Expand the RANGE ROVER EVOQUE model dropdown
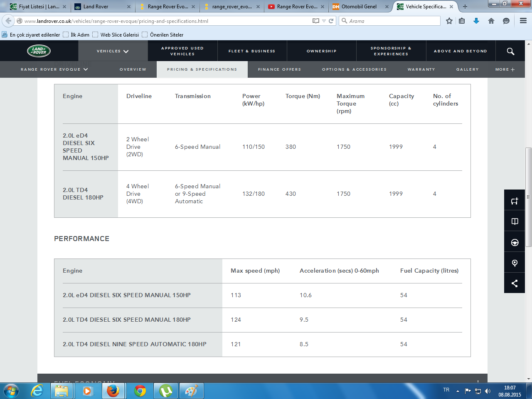 coord(54,69)
